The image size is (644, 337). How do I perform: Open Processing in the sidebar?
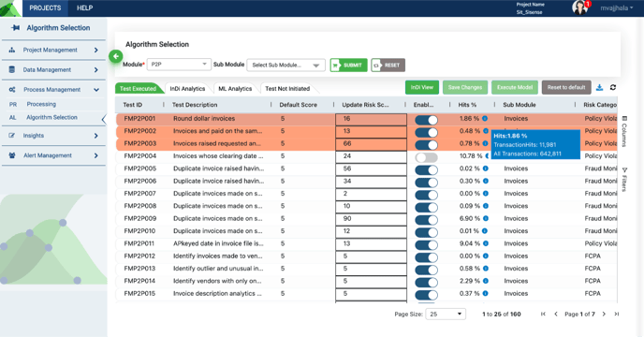tap(41, 104)
